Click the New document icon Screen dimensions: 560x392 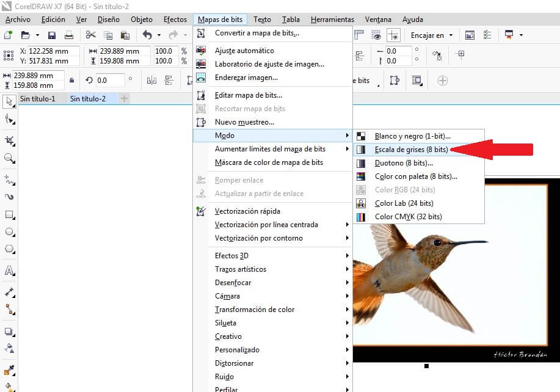(x=8, y=35)
